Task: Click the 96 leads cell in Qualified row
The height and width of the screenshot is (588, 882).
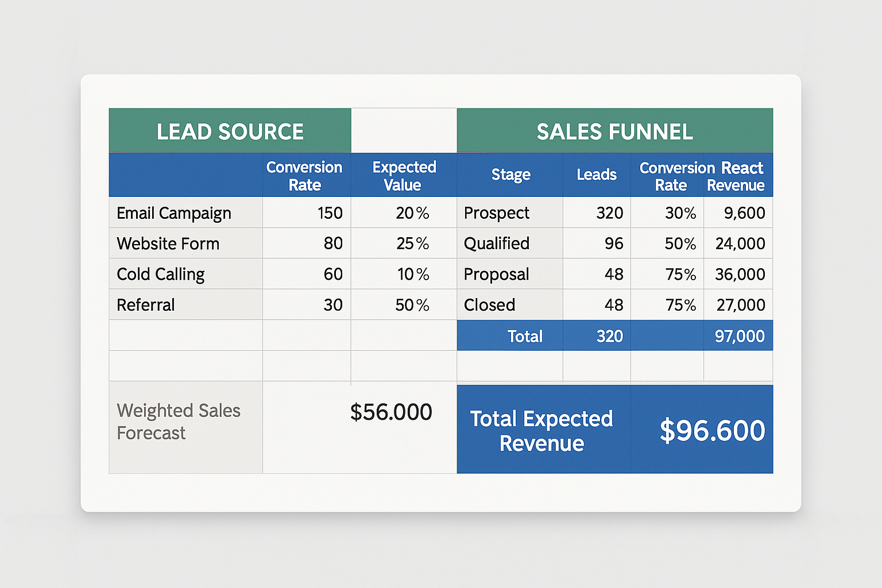Action: click(x=597, y=243)
